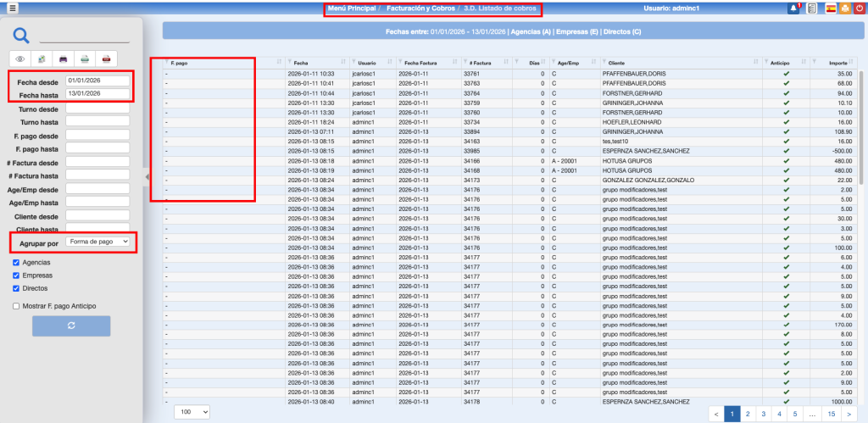Export listing with the red PDF icon
The height and width of the screenshot is (423, 868).
(106, 58)
